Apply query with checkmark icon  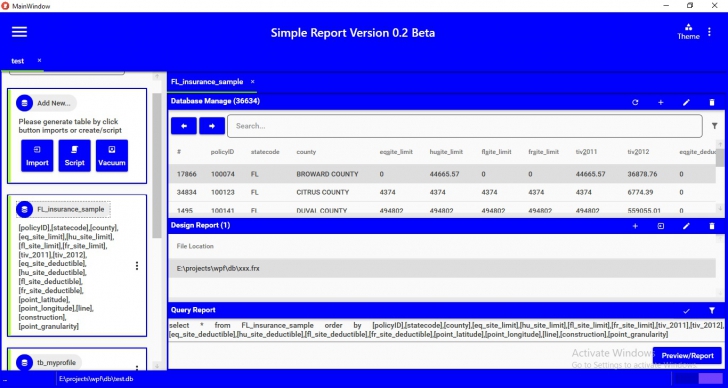coord(686,310)
